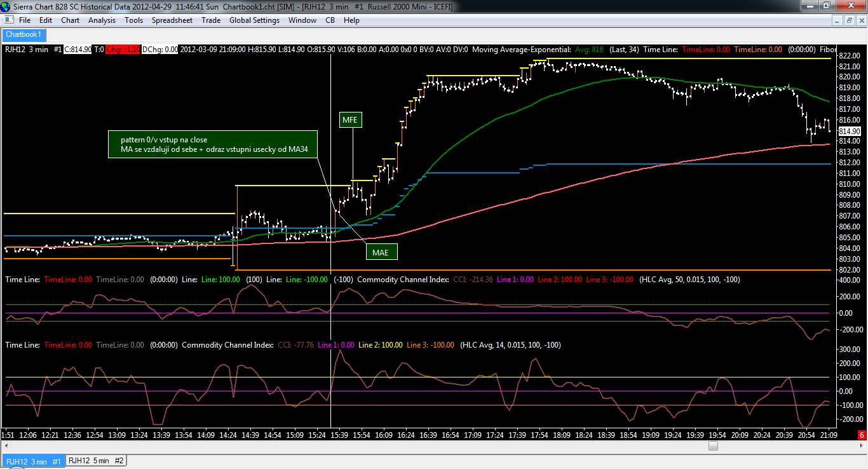The height and width of the screenshot is (469, 868).
Task: Click the red 6 box beside the time axis
Action: [862, 435]
